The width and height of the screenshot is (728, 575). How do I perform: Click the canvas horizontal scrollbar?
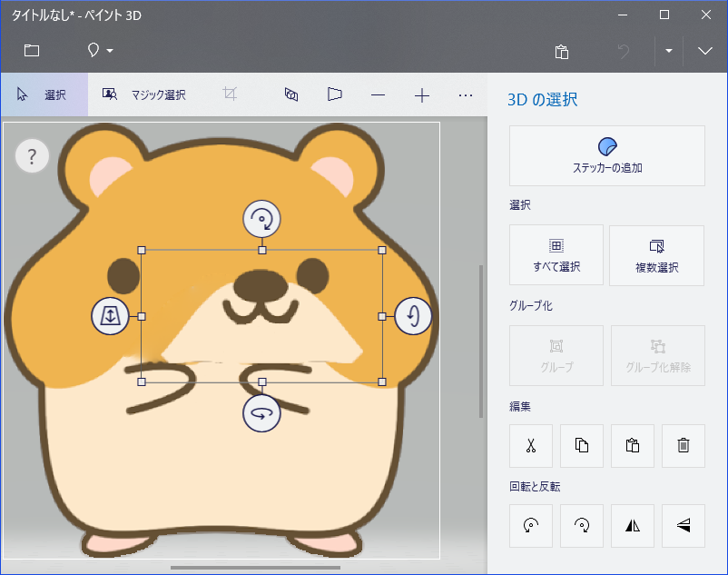255,568
